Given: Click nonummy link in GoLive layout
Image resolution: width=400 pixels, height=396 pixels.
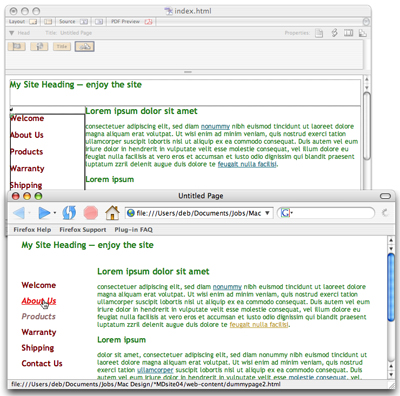Looking at the screenshot, I should (215, 126).
